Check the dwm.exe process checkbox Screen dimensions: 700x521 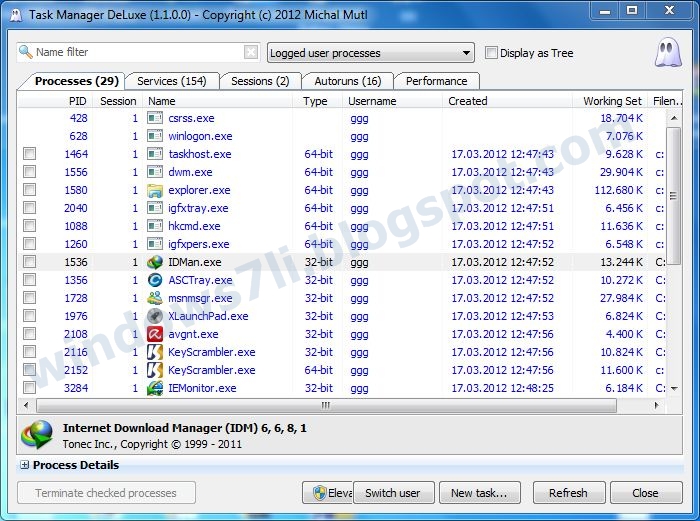tap(30, 172)
